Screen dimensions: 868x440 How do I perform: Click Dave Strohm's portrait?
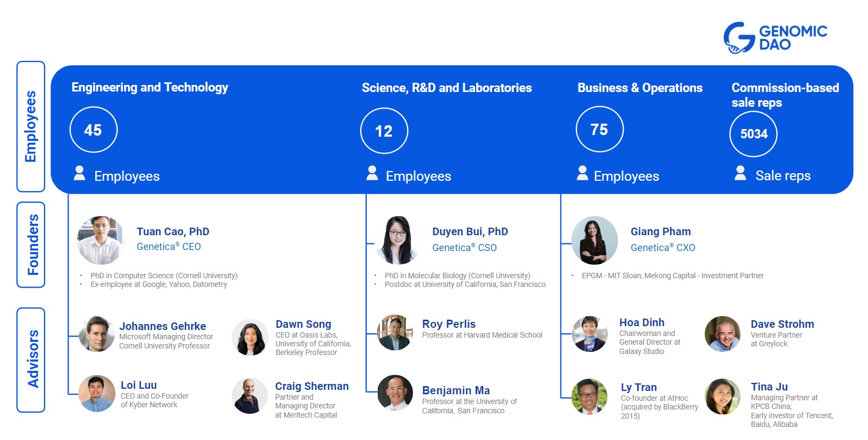(x=723, y=334)
